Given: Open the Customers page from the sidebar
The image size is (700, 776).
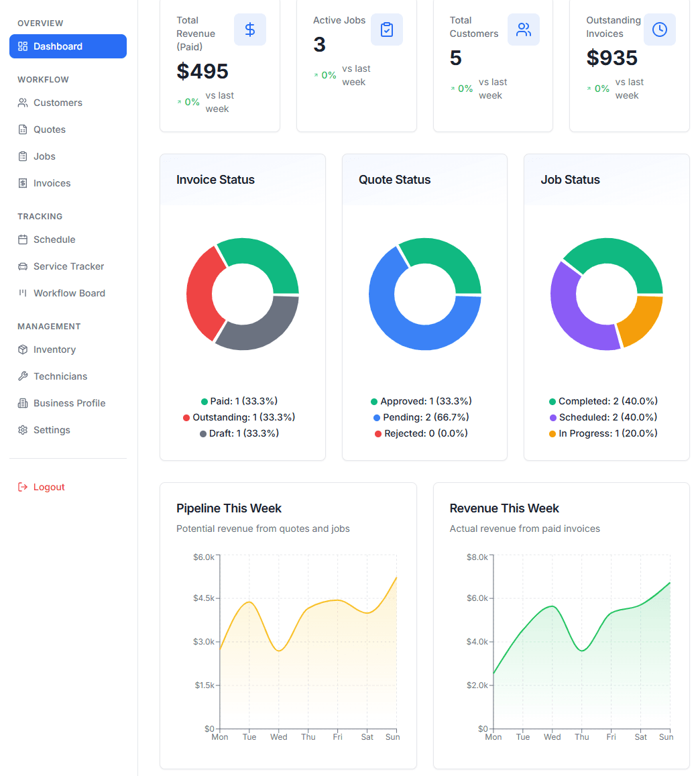Looking at the screenshot, I should click(x=58, y=103).
